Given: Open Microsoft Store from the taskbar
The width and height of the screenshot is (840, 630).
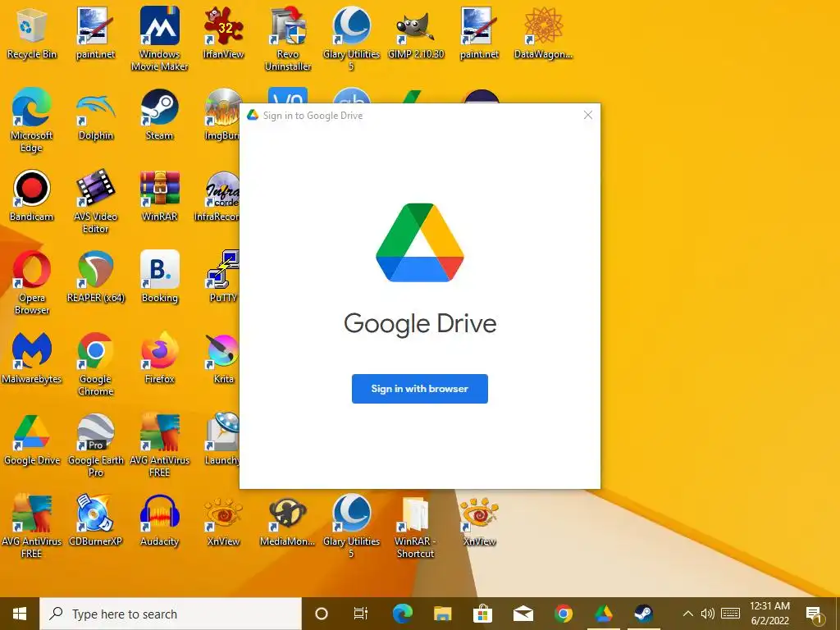Looking at the screenshot, I should pyautogui.click(x=482, y=614).
